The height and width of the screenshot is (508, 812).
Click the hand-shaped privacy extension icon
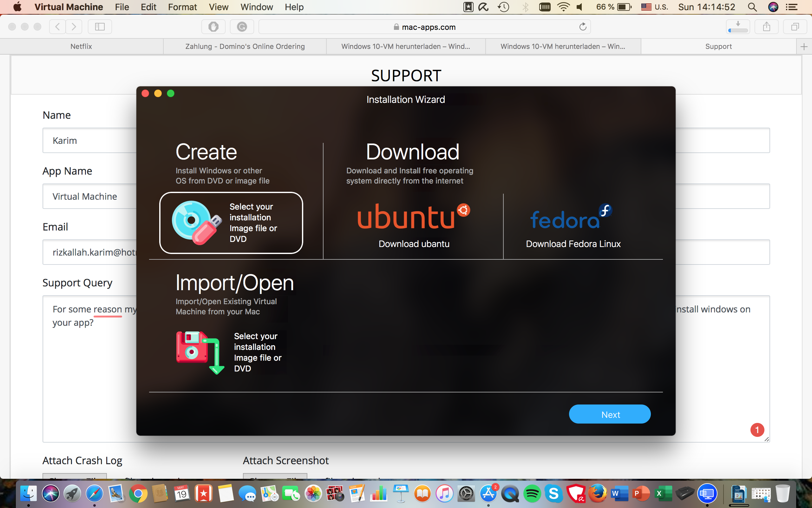(x=213, y=27)
